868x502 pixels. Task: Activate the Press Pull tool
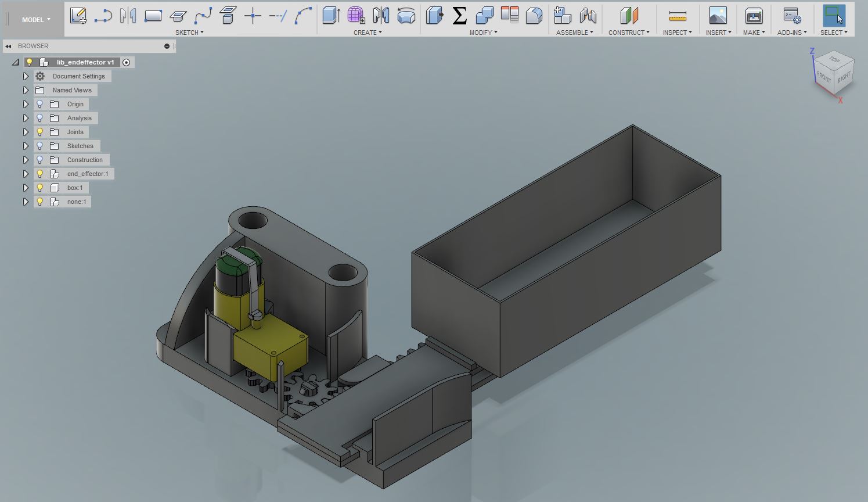click(x=434, y=16)
